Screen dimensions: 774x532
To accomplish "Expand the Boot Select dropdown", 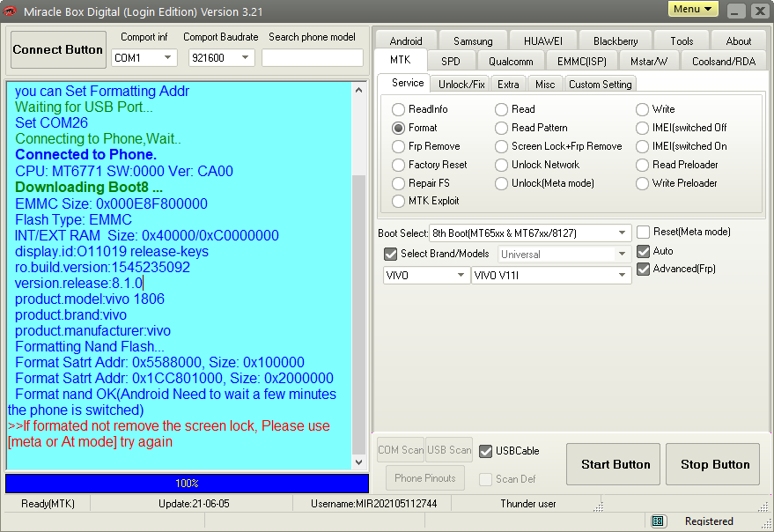I will 530,233.
